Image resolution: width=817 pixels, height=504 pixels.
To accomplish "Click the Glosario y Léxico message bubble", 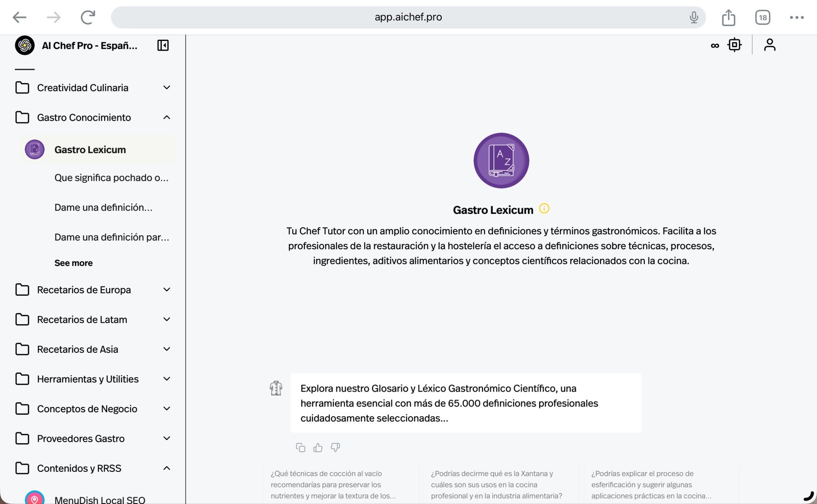I will coord(466,403).
